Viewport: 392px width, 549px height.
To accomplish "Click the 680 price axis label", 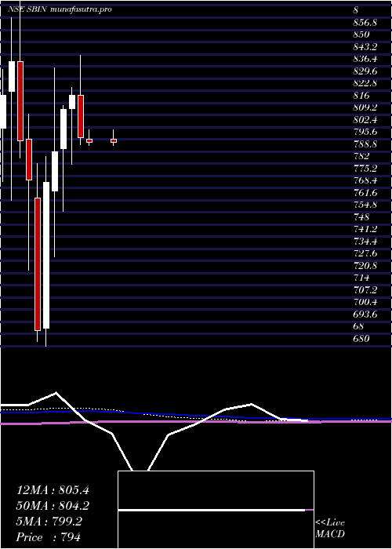I will coord(361,338).
